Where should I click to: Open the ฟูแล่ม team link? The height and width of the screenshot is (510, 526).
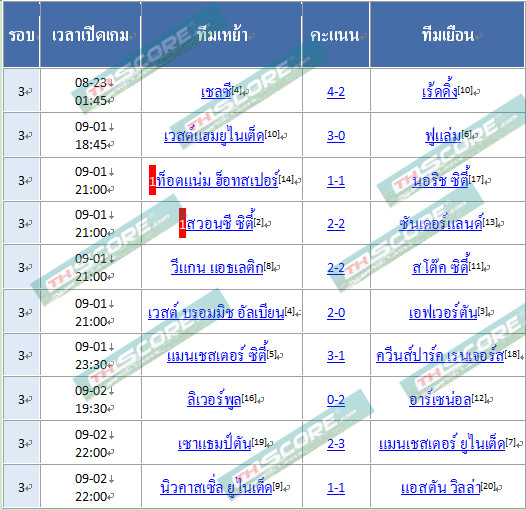click(443, 136)
